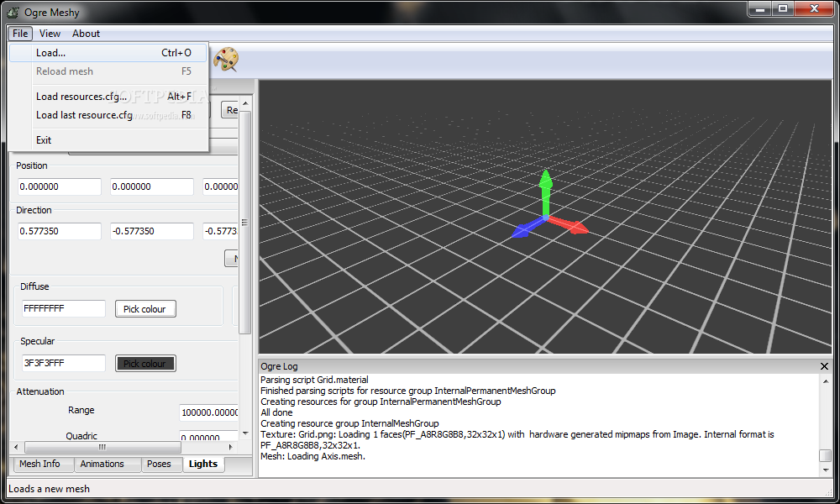Click the Ogre Meshy title bar icon
Viewport: 840px width, 504px height.
coord(13,12)
